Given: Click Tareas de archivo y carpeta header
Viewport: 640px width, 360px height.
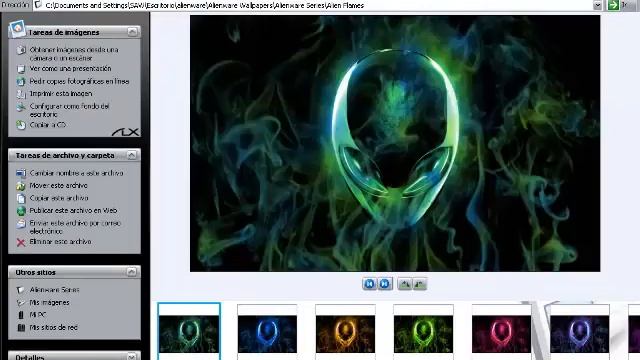Looking at the screenshot, I should click(65, 155).
